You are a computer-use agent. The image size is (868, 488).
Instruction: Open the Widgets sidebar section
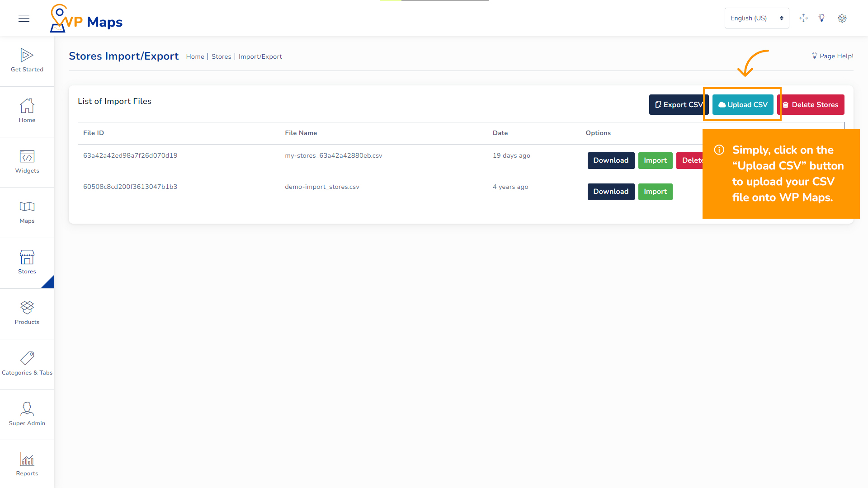coord(27,162)
